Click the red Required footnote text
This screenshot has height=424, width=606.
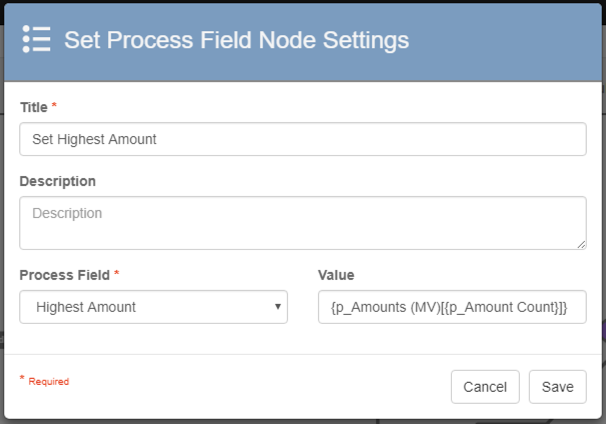pyautogui.click(x=49, y=382)
